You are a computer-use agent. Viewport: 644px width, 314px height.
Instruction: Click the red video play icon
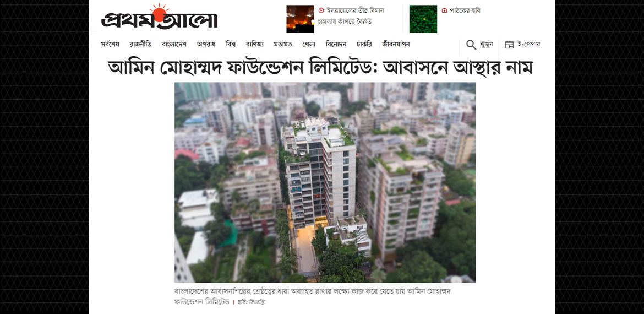tap(321, 10)
